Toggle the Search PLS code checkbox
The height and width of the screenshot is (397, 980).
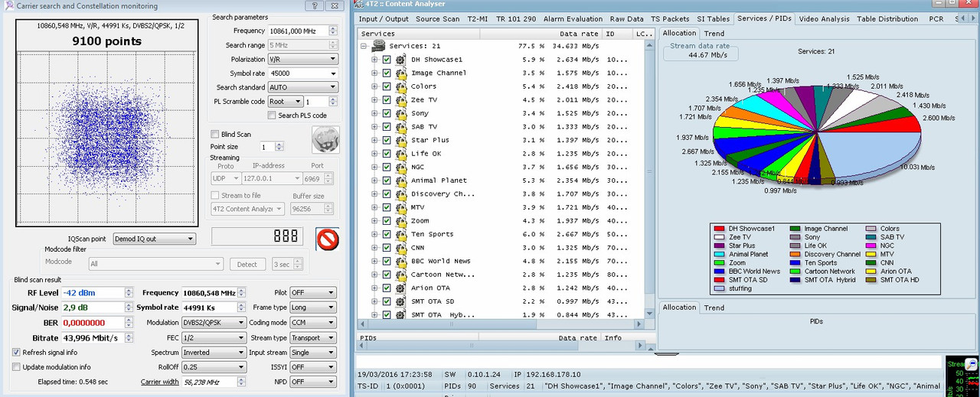[x=272, y=116]
